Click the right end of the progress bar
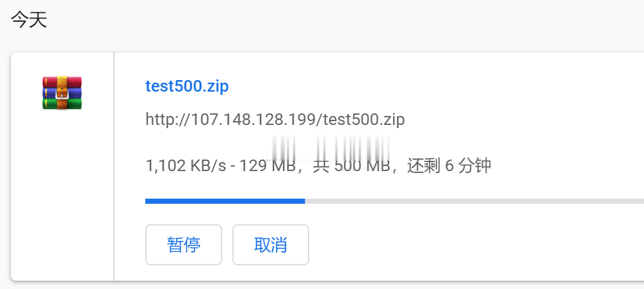The width and height of the screenshot is (644, 289). (x=640, y=201)
